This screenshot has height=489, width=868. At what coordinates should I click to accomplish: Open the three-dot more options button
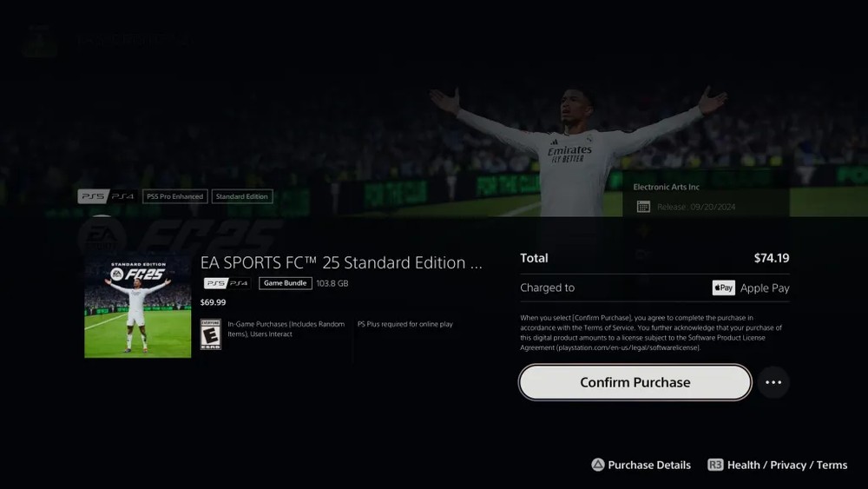tap(773, 382)
